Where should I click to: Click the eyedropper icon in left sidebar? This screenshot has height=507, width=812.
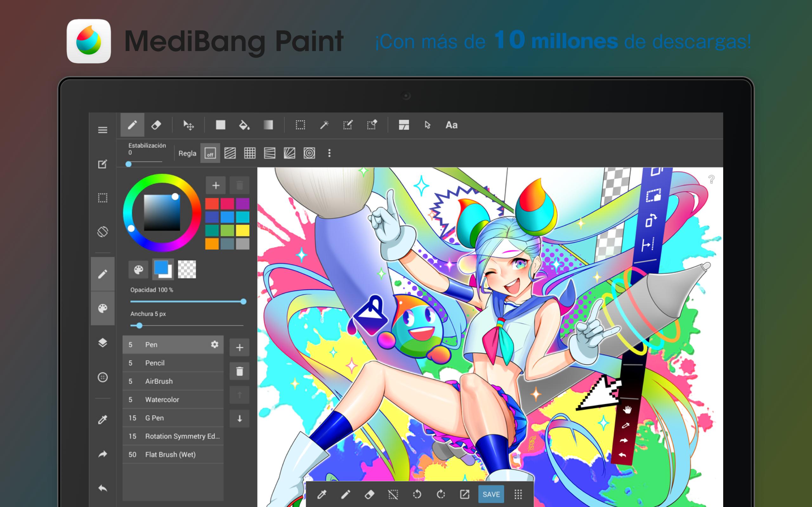[103, 420]
